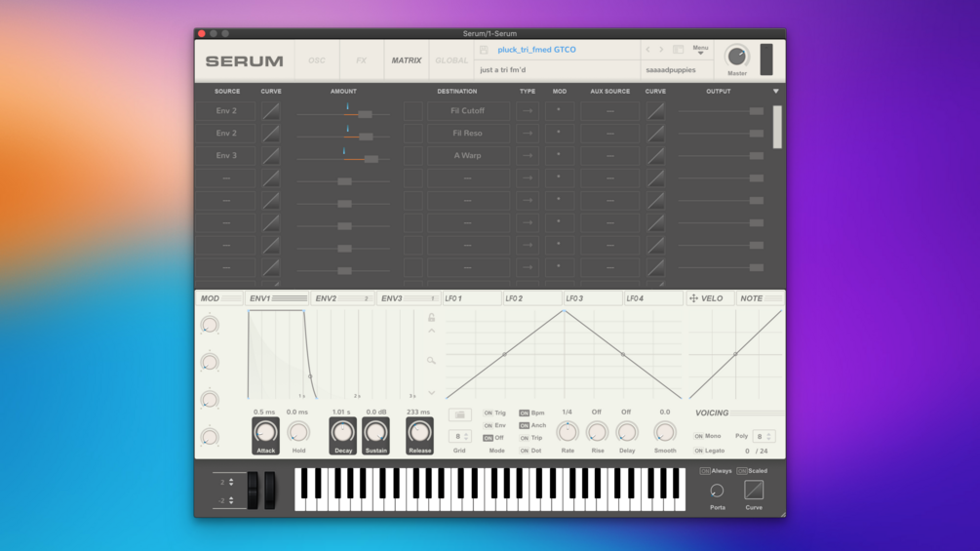980x551 pixels.
Task: Click the VELO drag-handle icon
Action: click(x=693, y=298)
